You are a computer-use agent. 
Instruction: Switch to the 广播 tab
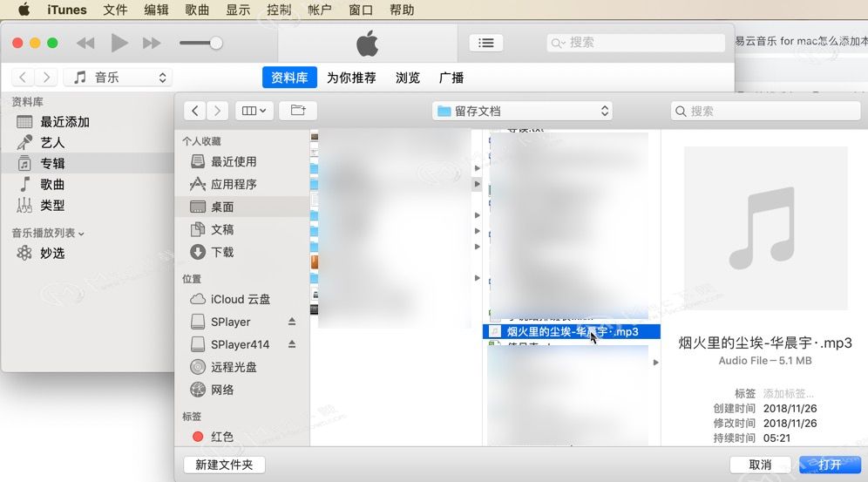click(451, 78)
